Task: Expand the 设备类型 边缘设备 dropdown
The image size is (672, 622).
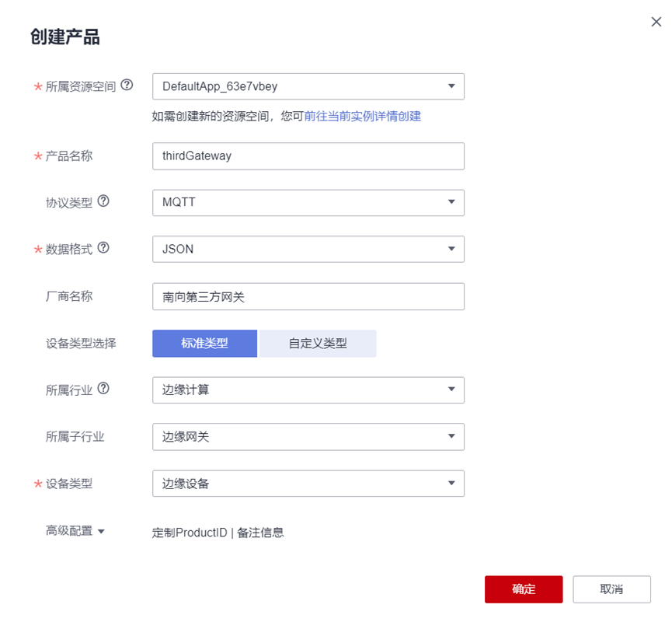Action: pos(308,483)
